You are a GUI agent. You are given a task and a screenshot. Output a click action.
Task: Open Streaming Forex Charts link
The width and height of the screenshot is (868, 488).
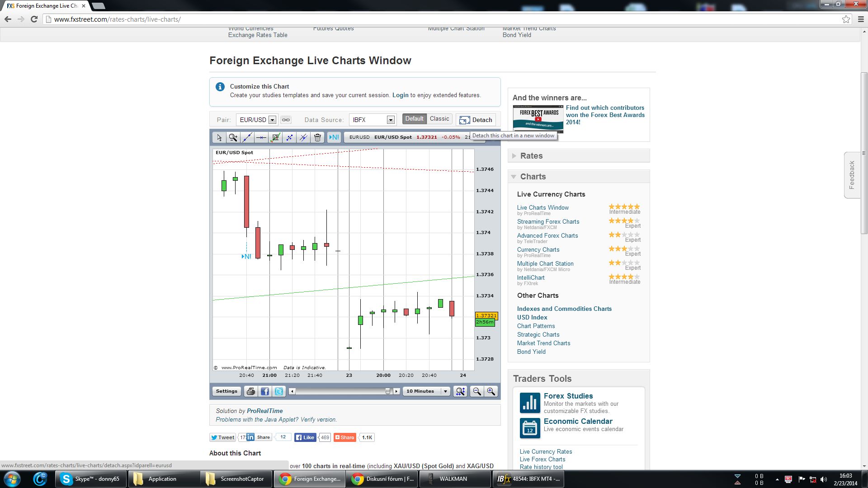(548, 222)
